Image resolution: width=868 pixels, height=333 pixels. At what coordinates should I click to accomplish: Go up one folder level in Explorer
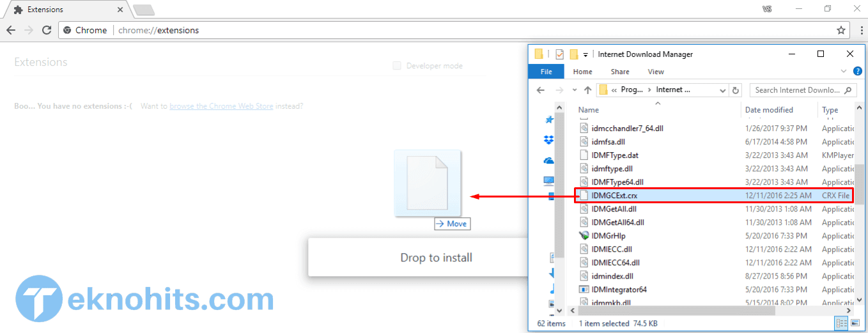point(588,90)
